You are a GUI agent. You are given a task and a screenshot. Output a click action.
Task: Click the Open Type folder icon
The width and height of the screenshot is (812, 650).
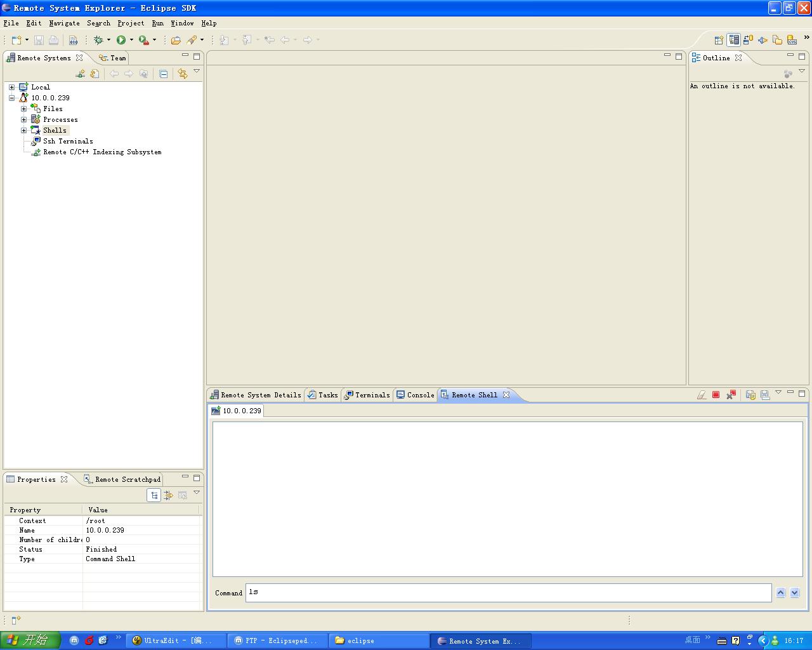tap(176, 40)
